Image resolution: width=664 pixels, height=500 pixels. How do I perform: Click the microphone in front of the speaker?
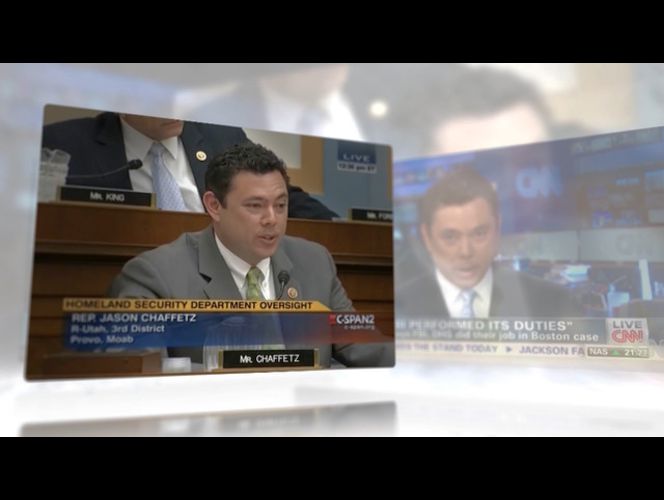pos(283,281)
